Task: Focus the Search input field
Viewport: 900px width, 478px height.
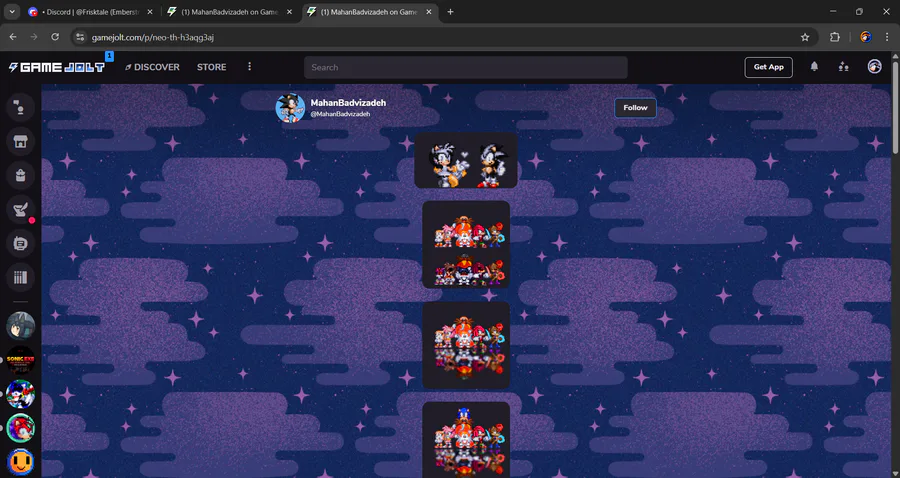Action: point(465,67)
